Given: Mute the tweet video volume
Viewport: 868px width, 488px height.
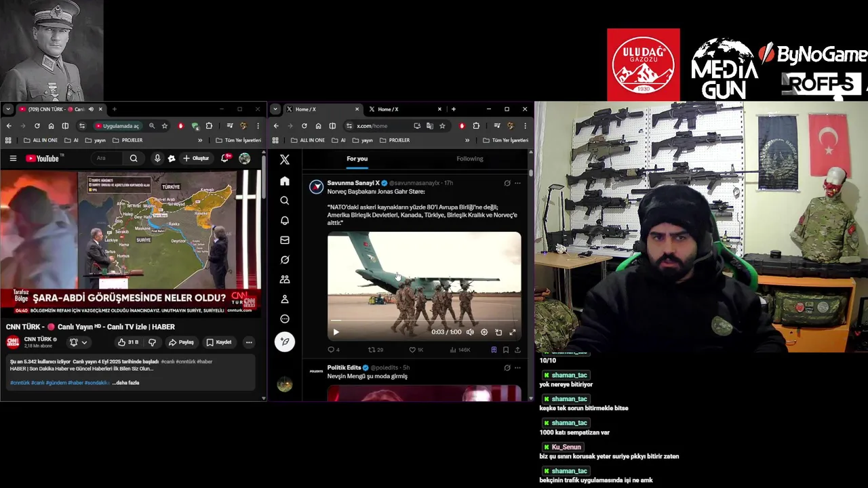Looking at the screenshot, I should click(470, 332).
